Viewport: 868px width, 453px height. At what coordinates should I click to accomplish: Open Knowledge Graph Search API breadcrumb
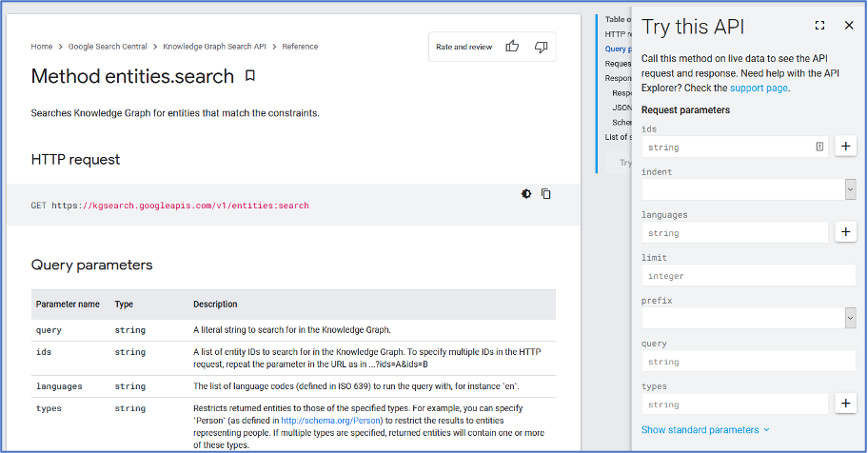point(214,47)
